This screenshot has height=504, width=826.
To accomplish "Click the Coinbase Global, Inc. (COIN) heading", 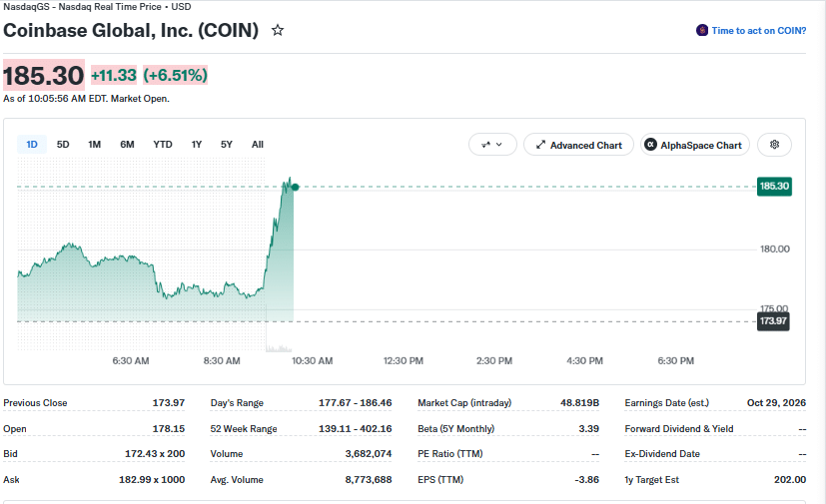I will click(131, 31).
